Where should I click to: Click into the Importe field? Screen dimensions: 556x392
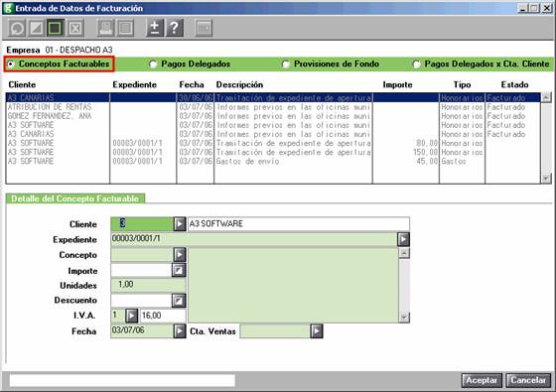point(141,270)
